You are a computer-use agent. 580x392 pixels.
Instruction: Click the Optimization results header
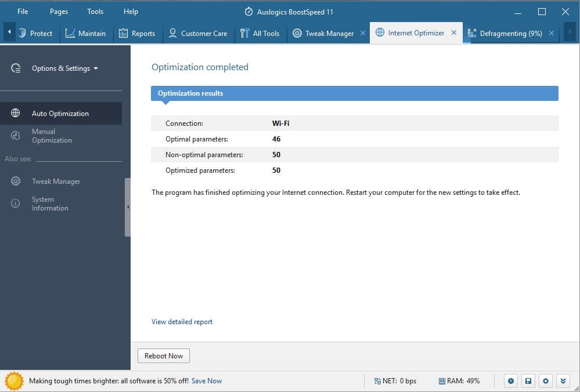point(355,93)
